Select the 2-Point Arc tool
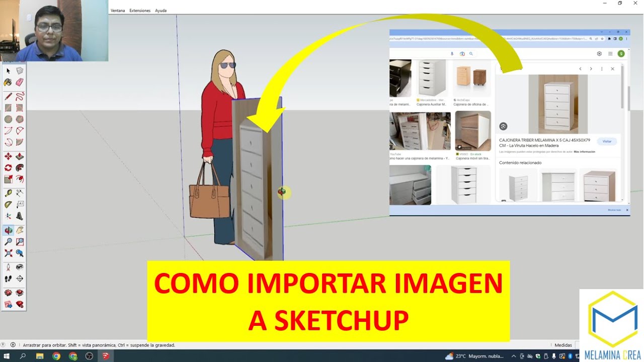This screenshot has height=362, width=644. point(20,131)
